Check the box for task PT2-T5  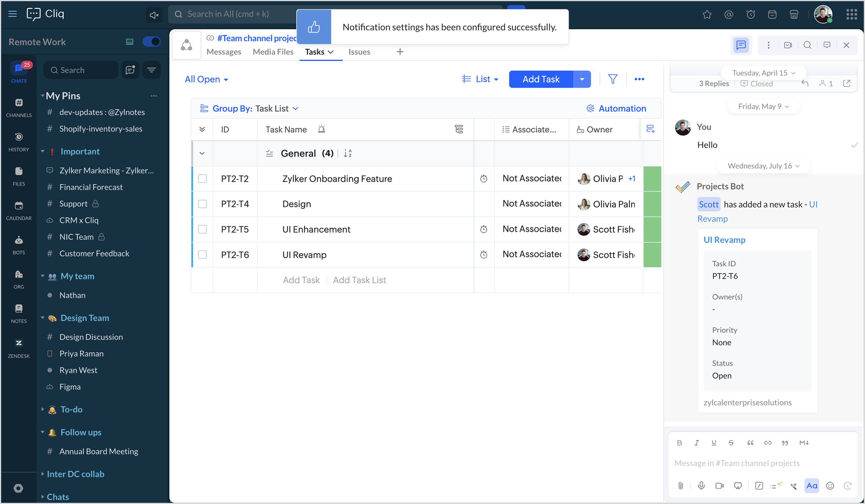pos(202,229)
